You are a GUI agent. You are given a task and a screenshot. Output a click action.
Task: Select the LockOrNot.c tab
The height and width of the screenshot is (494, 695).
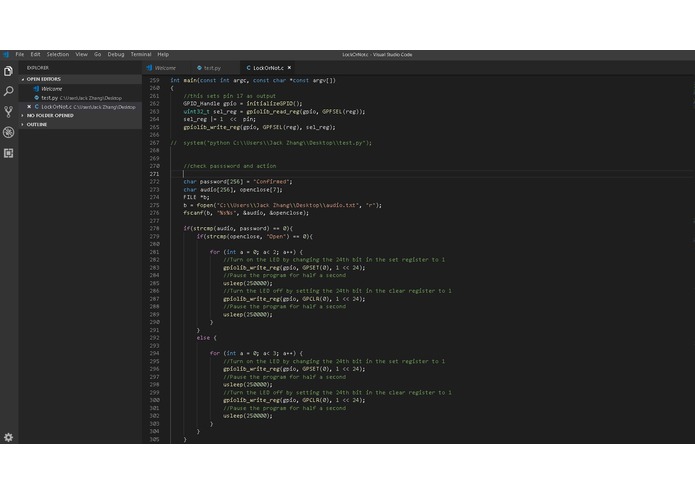coord(269,68)
